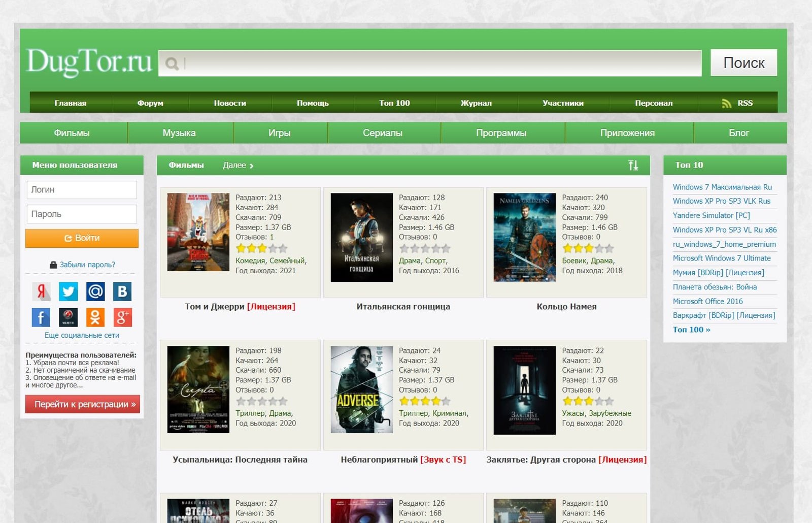This screenshot has height=523, width=812.
Task: Go to the Форум menu item
Action: click(x=150, y=103)
